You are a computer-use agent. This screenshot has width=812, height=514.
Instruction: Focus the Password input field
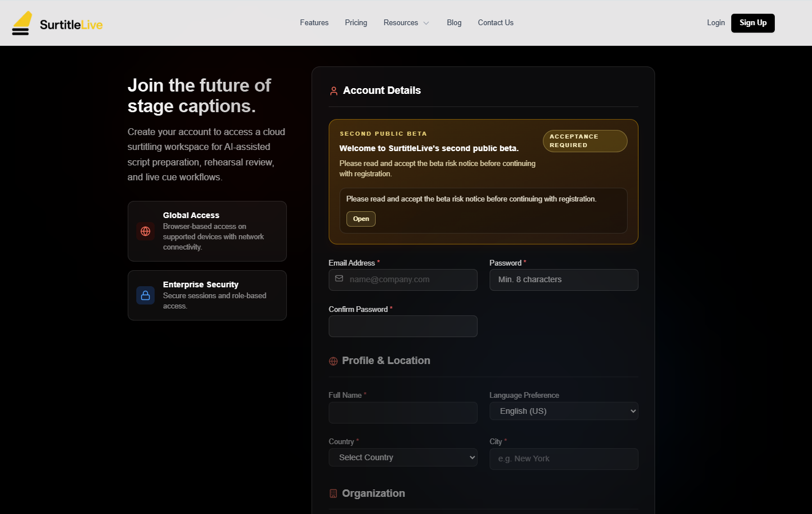564,280
